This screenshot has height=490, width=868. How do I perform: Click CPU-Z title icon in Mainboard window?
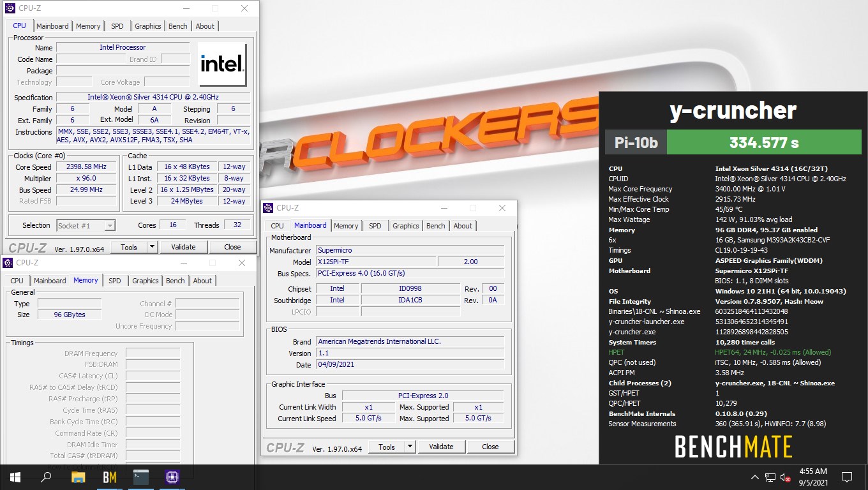[x=268, y=208]
